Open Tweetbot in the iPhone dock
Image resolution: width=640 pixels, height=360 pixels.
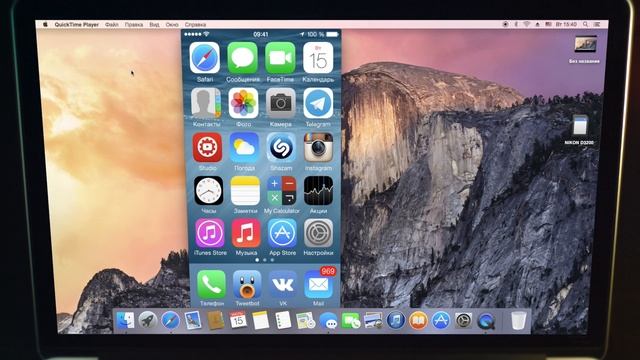tap(247, 284)
